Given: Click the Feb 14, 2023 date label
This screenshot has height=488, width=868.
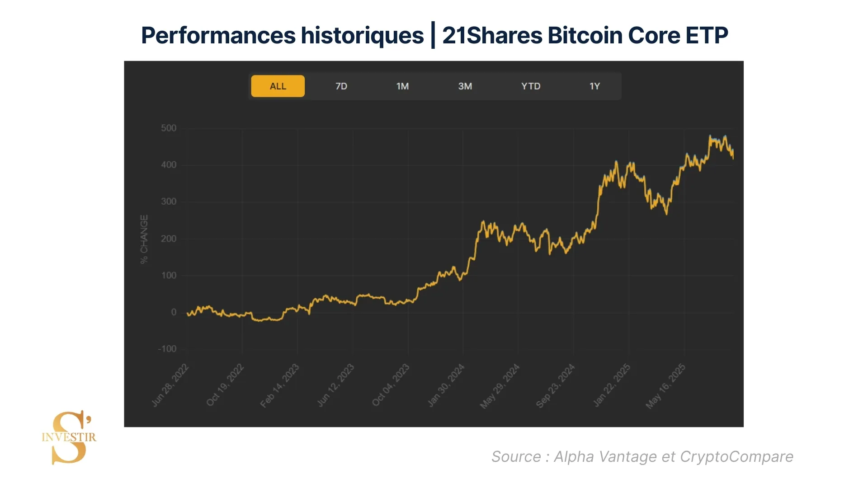Looking at the screenshot, I should [x=279, y=385].
